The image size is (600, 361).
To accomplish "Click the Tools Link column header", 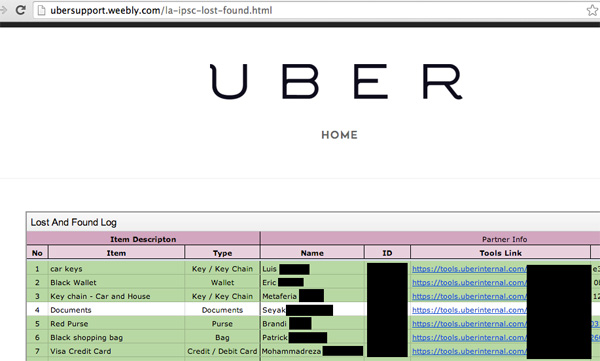I will 501,253.
